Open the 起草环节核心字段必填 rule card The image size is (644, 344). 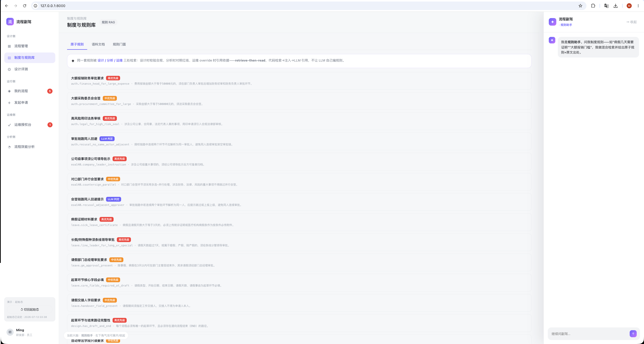tap(299, 282)
